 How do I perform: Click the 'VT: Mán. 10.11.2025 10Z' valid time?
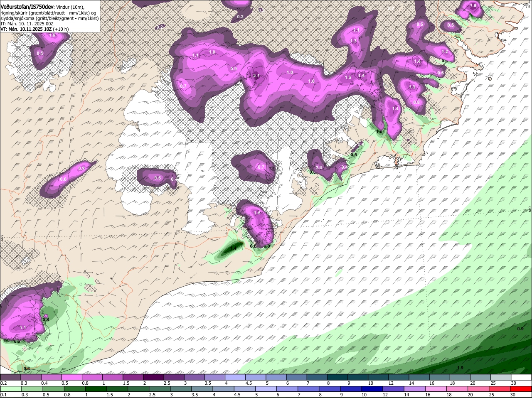(x=26, y=29)
